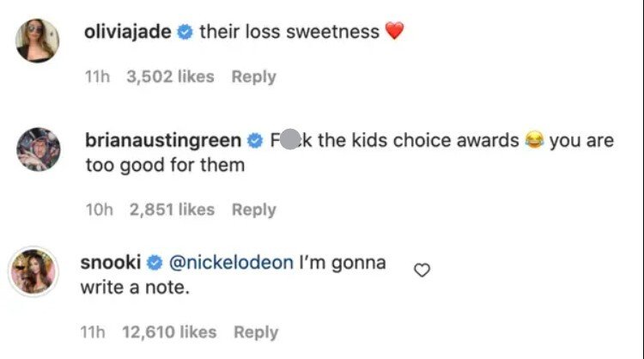Viewport: 644px width, 359px height.
Task: Open brianaustingreen's profile picture
Action: click(x=38, y=149)
